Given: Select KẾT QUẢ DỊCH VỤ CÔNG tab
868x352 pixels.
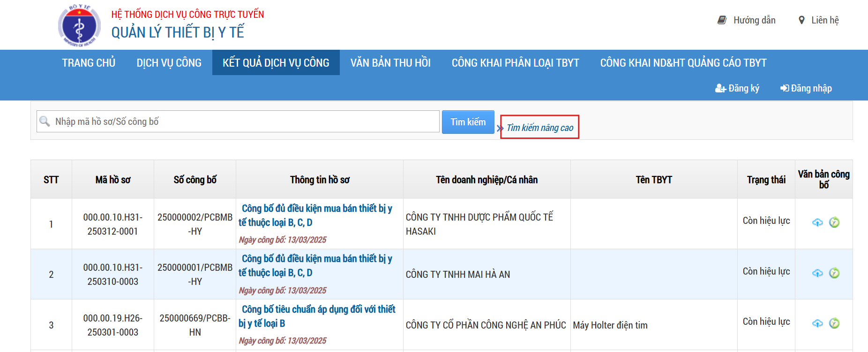Looking at the screenshot, I should (276, 63).
